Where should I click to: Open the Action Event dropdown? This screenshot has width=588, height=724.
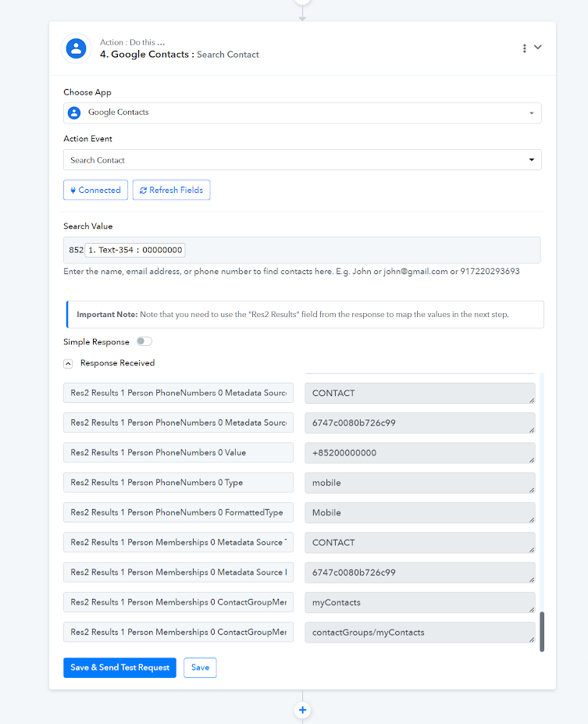coord(302,160)
